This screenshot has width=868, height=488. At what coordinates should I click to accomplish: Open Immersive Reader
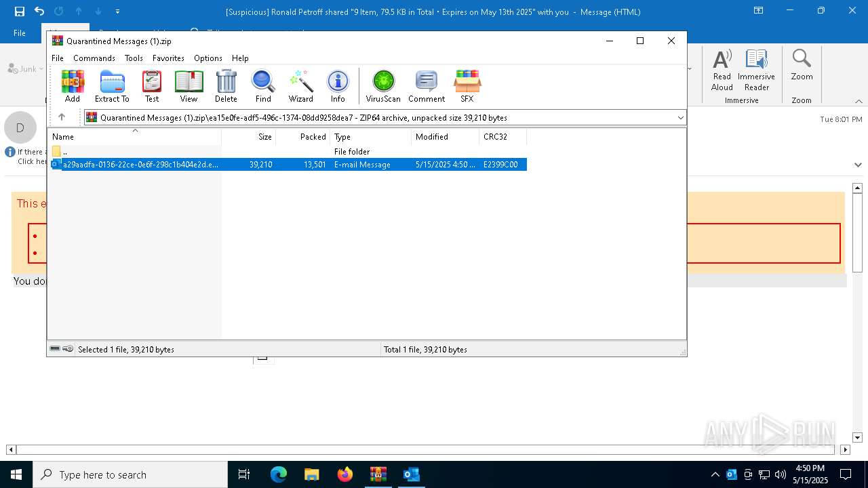tap(756, 70)
